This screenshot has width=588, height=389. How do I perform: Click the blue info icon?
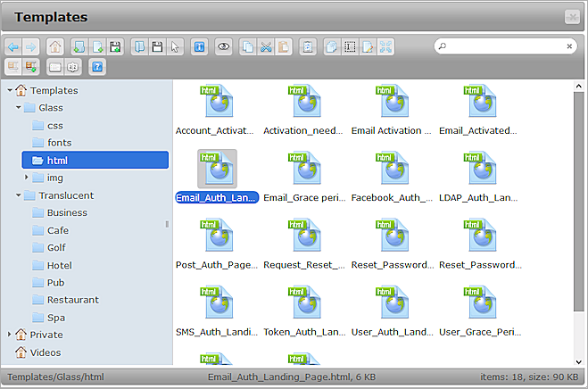click(199, 46)
